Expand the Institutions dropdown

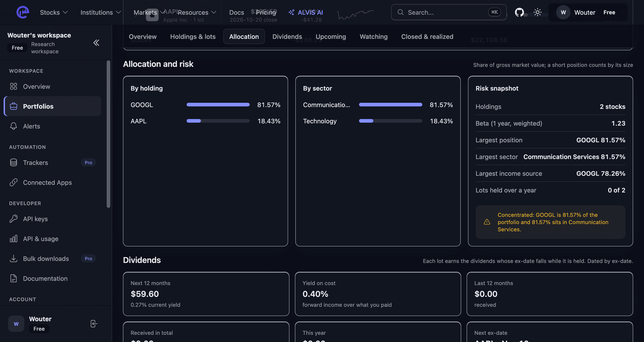point(101,12)
